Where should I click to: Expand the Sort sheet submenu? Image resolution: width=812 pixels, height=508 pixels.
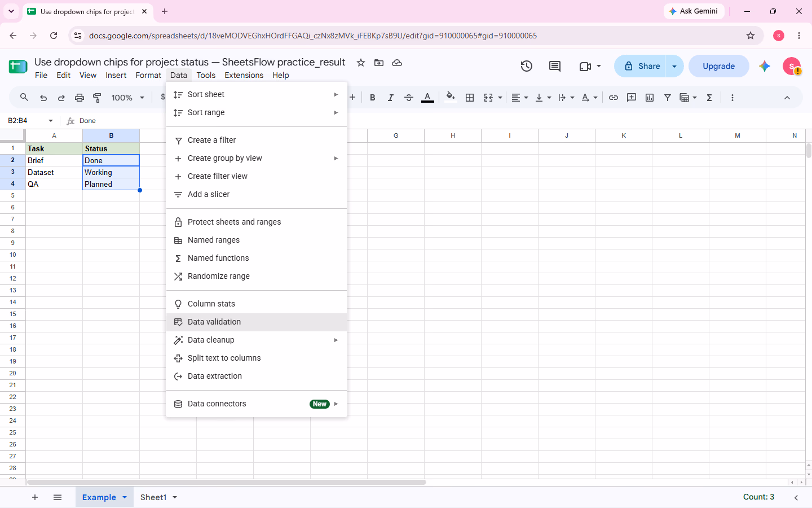coord(257,94)
